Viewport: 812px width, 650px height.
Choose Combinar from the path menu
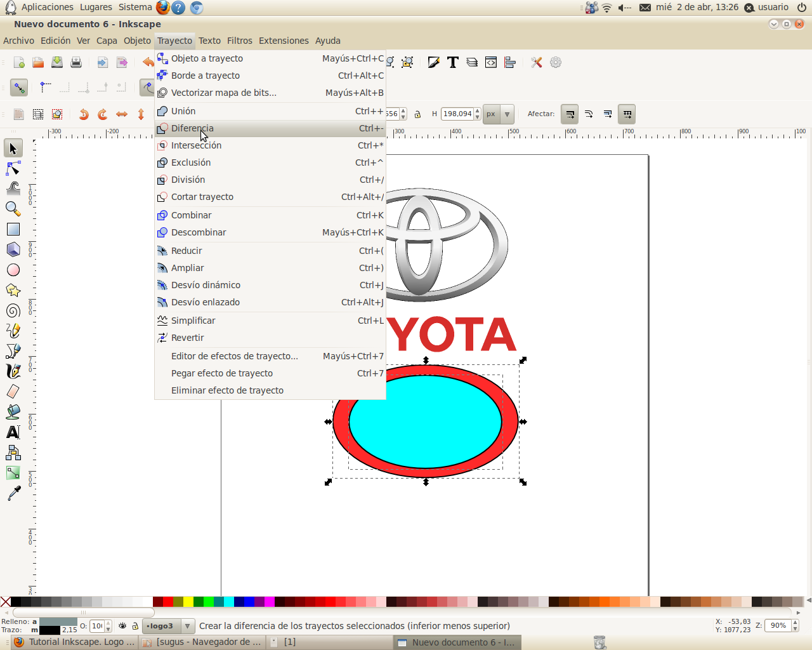270,215
